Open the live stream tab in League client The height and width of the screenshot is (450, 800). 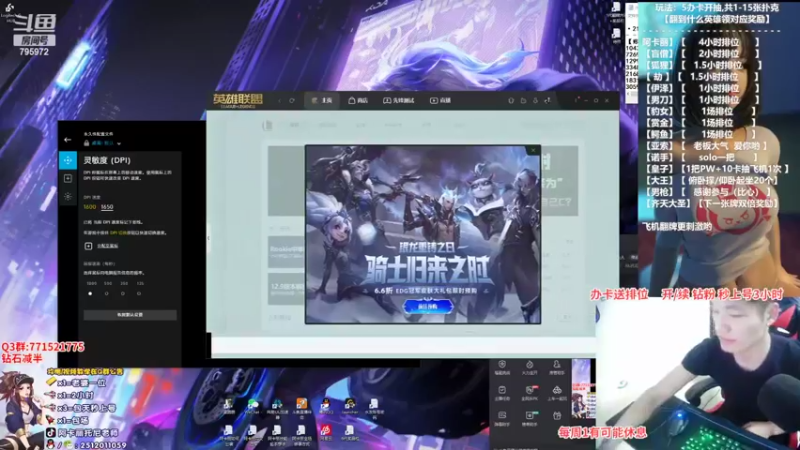441,101
